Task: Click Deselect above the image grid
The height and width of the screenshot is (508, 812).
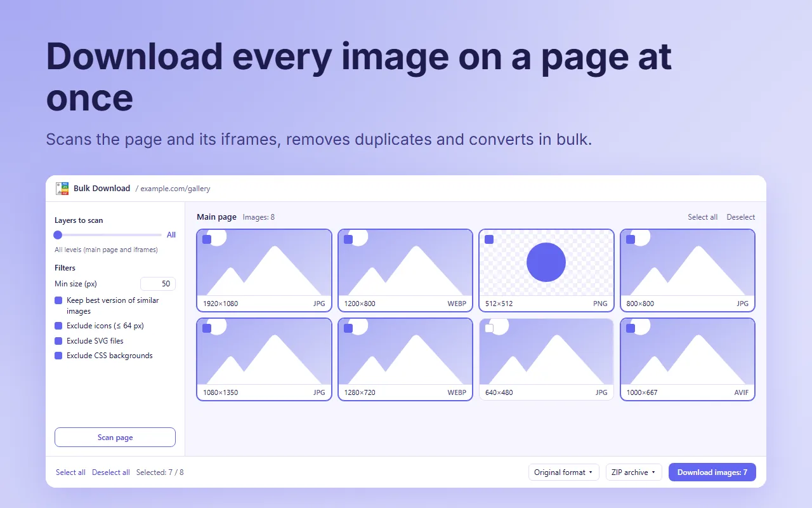Action: [x=741, y=217]
